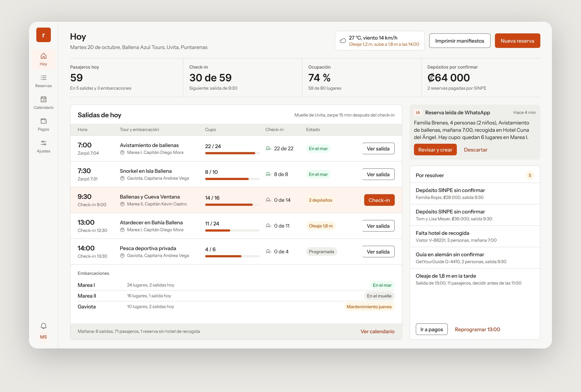Click Reprogramar 13:00 link
The height and width of the screenshot is (392, 581).
478,329
